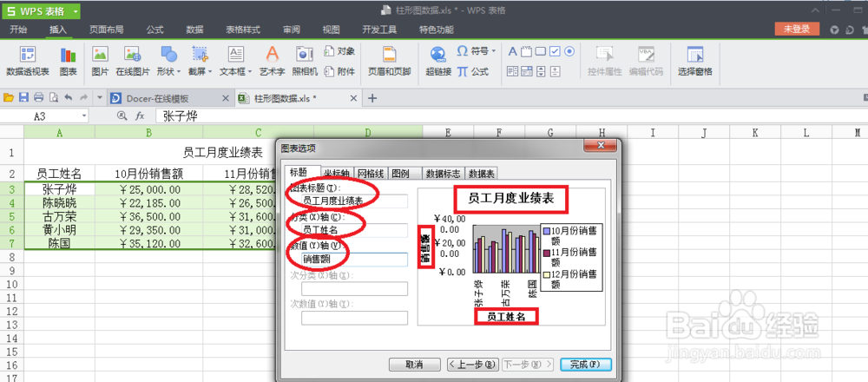The width and height of the screenshot is (868, 382).
Task: Click the formula bar showing 张子烨
Action: pyautogui.click(x=510, y=115)
